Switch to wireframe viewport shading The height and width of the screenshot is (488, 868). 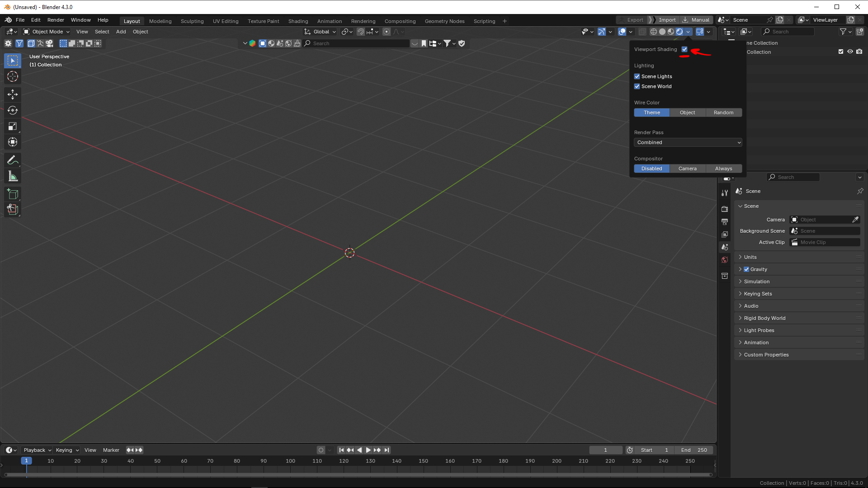click(x=654, y=32)
